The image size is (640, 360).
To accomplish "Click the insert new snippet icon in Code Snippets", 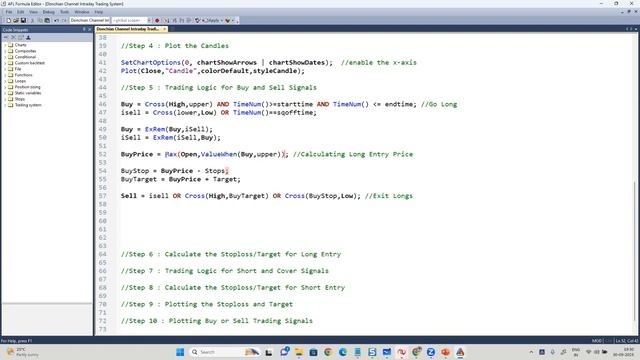I will pyautogui.click(x=6, y=37).
